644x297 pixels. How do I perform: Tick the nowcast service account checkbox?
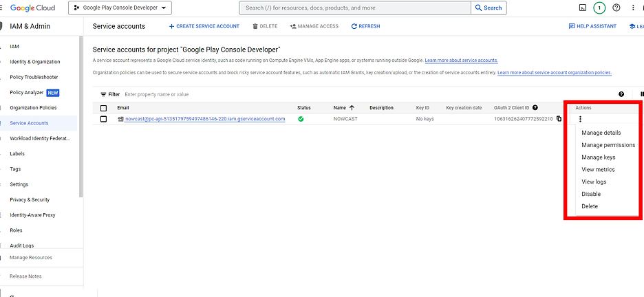tap(103, 119)
